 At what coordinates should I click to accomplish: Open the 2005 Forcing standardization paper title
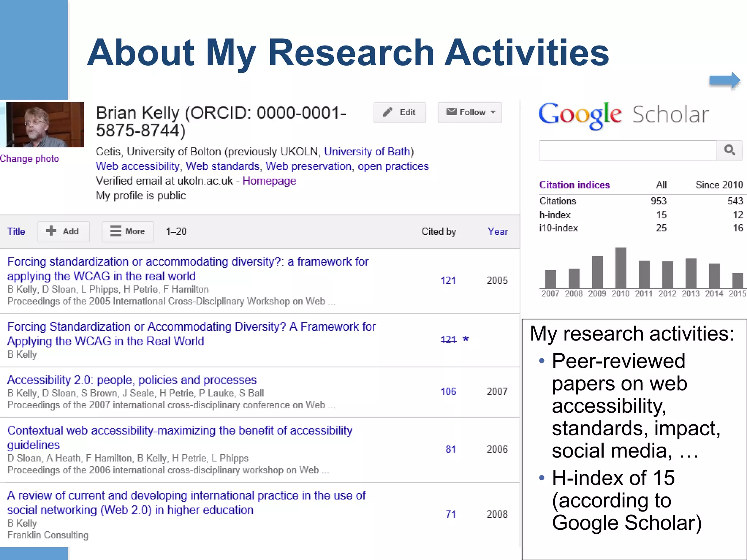click(x=188, y=269)
